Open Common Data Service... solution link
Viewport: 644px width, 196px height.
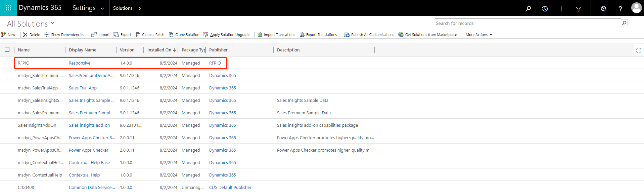(x=92, y=187)
